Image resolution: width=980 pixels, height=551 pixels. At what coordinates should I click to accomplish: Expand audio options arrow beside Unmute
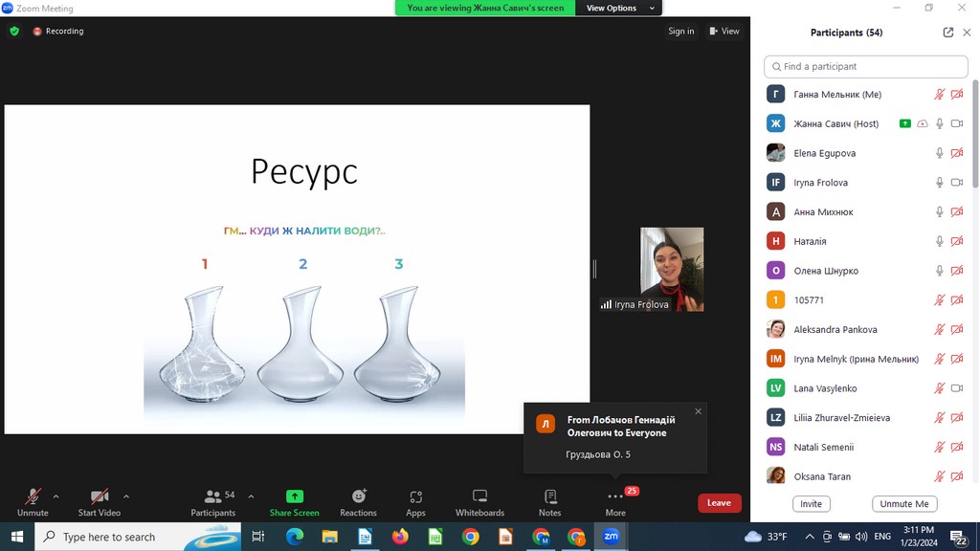click(56, 496)
